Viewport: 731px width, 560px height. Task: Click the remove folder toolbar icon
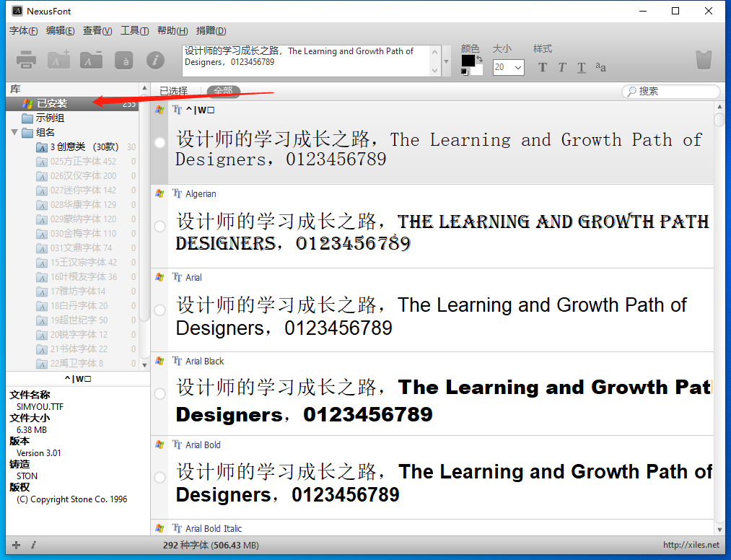(x=91, y=61)
